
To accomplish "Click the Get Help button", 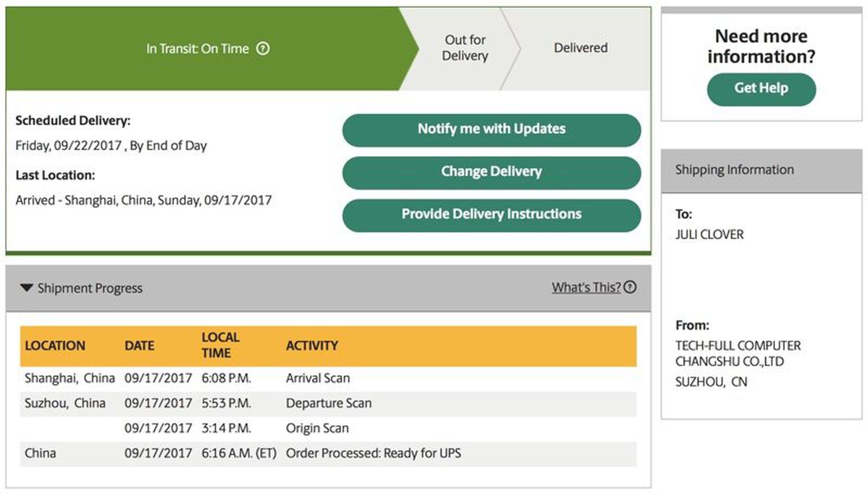I will (761, 88).
